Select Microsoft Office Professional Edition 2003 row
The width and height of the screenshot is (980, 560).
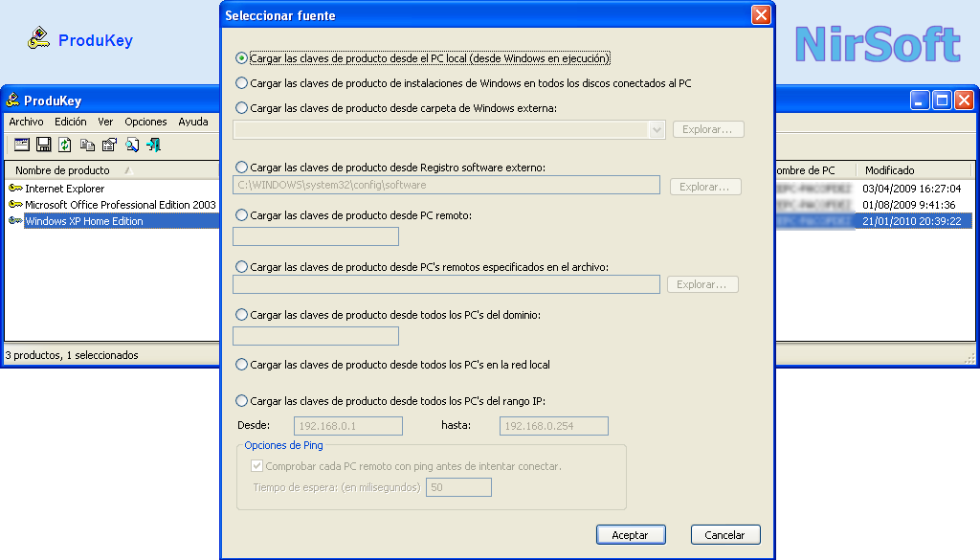click(x=121, y=204)
